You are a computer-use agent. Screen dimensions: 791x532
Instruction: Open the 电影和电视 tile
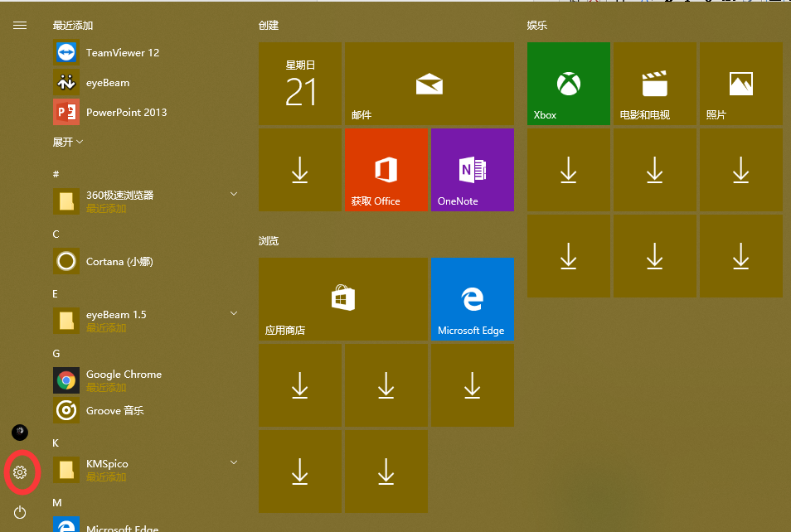click(x=655, y=84)
